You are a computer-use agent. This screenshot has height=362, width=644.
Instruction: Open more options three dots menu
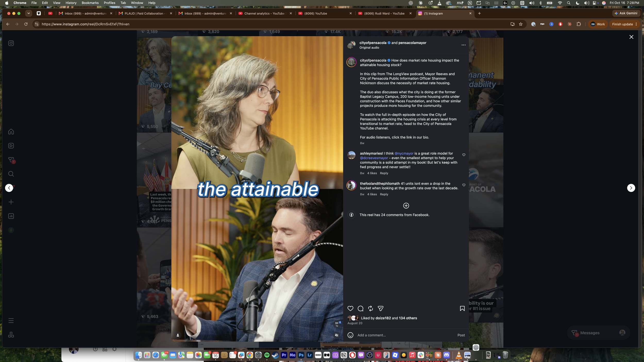coord(463,45)
